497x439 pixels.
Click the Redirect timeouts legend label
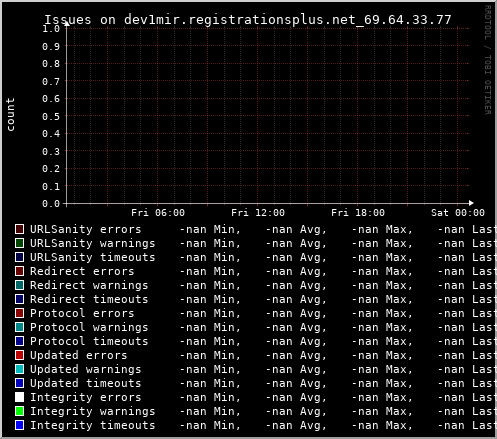pos(89,299)
